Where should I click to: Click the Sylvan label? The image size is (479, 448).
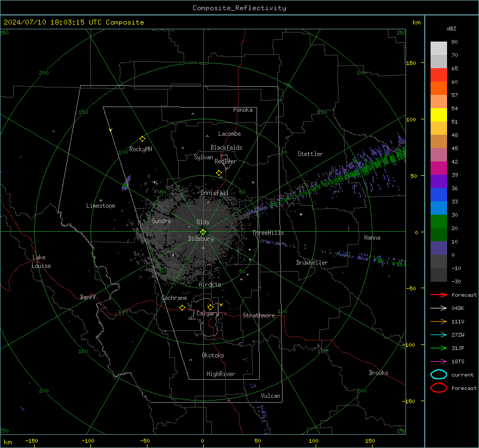[x=203, y=157]
